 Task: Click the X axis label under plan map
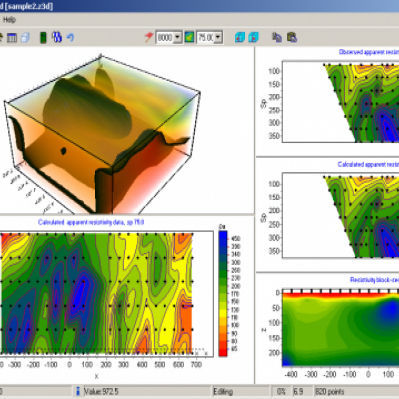(97, 376)
